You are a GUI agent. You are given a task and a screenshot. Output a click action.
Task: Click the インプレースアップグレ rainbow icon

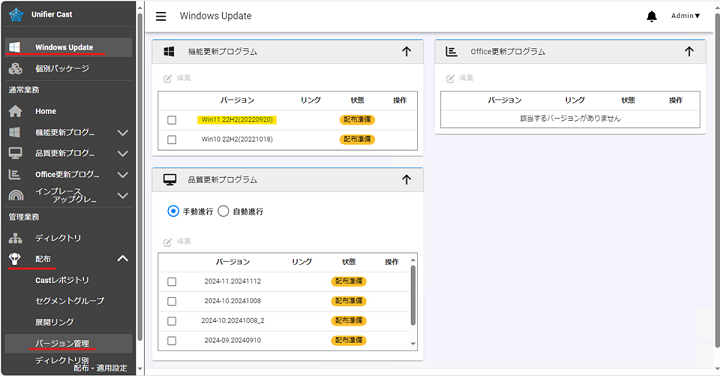(x=16, y=196)
